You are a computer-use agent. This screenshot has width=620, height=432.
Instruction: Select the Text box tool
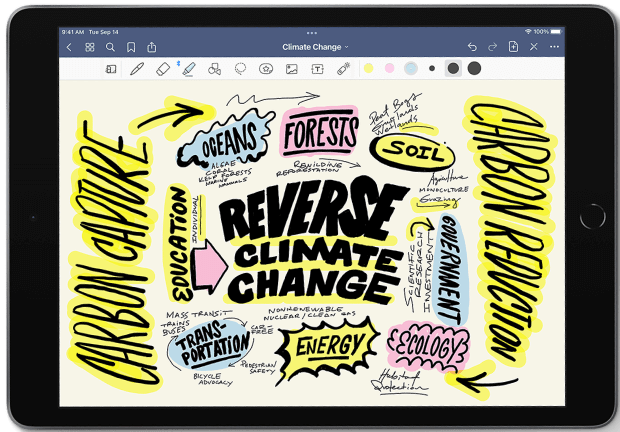[x=317, y=69]
